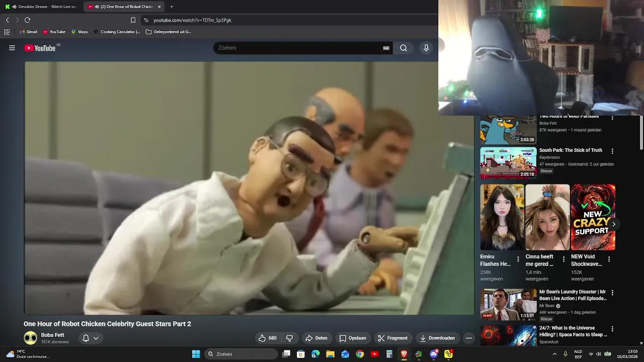Like the video (680)
This screenshot has height=362, width=644.
click(x=267, y=338)
